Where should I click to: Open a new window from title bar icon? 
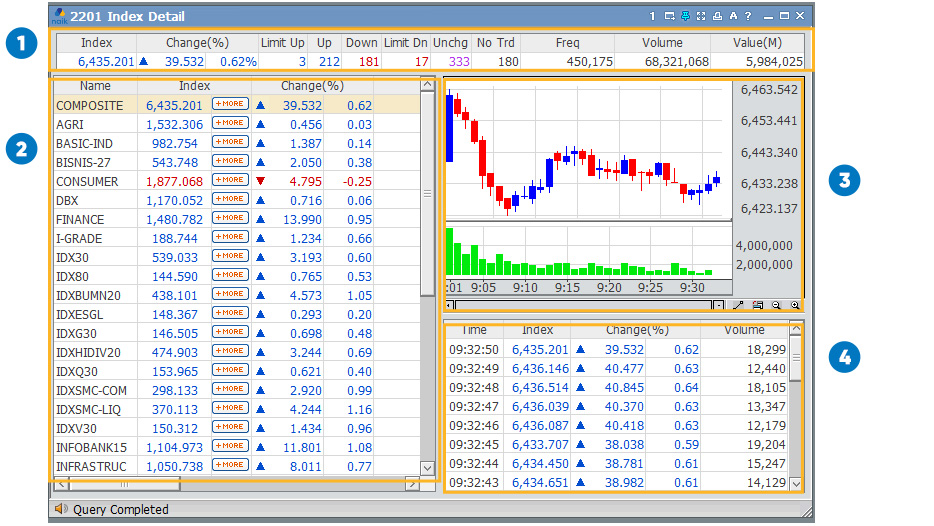pos(669,16)
